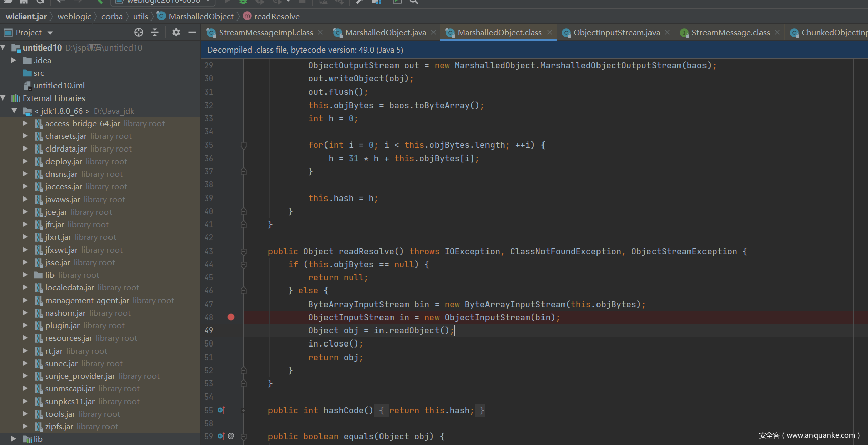This screenshot has width=868, height=445.
Task: Expand the rt.jar library node
Action: tap(25, 351)
